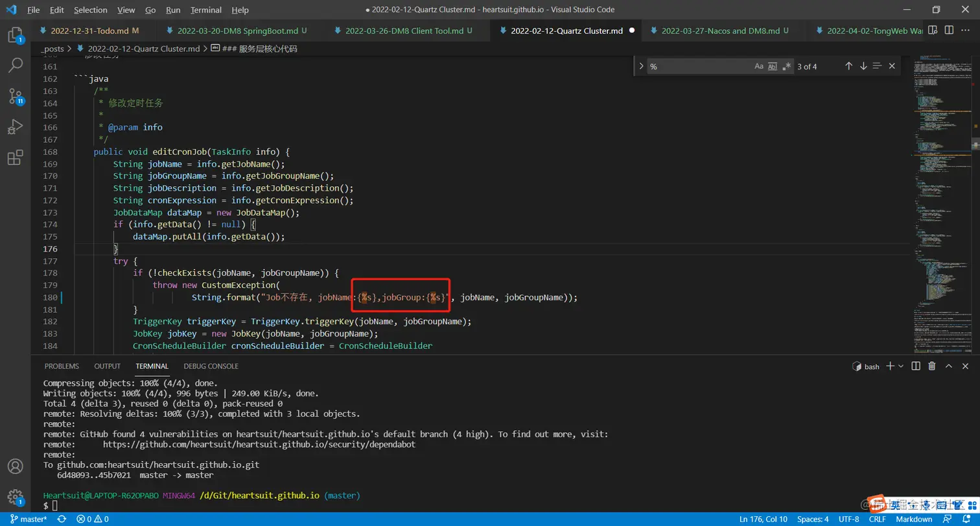Click _posts folder in breadcrumb

[52, 49]
